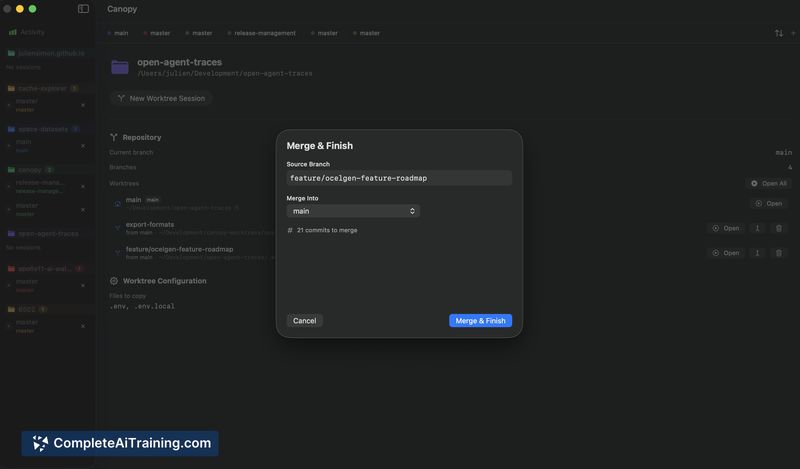Screen dimensions: 800x469
Task: Click the Worktree Configuration gear icon
Action: [114, 281]
